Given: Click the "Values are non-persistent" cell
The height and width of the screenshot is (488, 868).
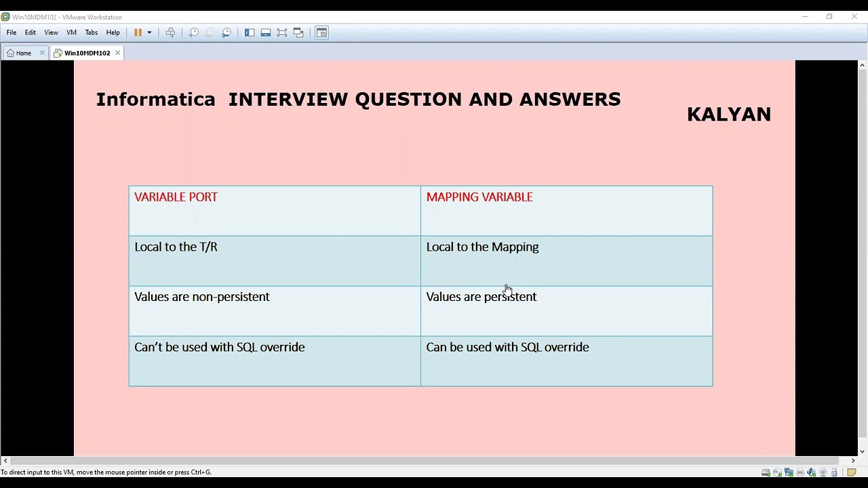Looking at the screenshot, I should click(x=275, y=311).
